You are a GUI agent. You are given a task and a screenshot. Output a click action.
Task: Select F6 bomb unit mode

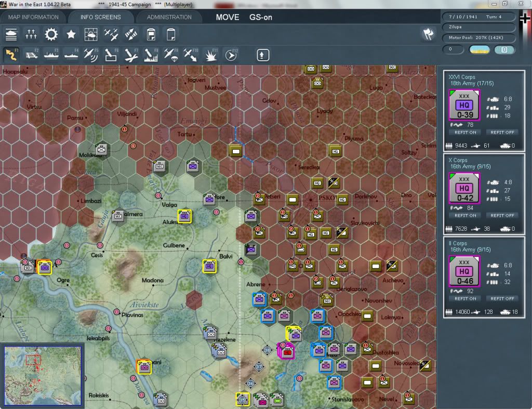(111, 55)
